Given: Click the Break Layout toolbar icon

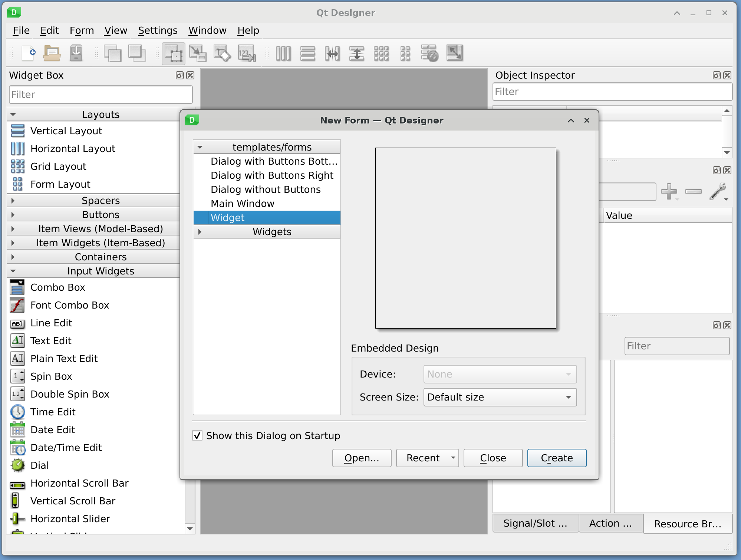Looking at the screenshot, I should (430, 54).
